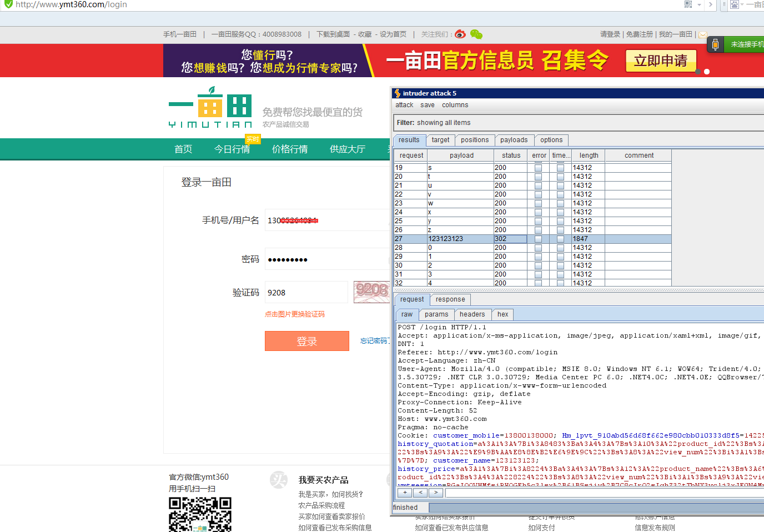
Task: Toggle timeout checkbox for request 20
Action: click(560, 177)
